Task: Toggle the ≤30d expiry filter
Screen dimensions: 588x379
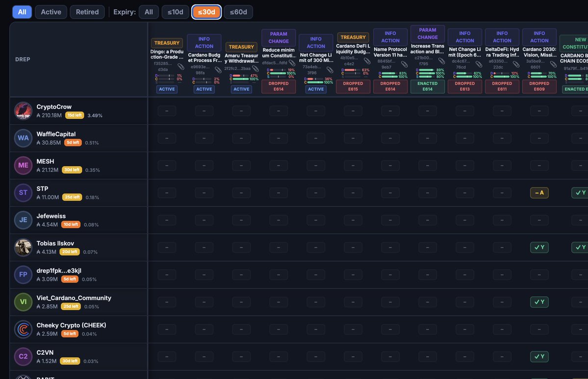Action: tap(206, 12)
